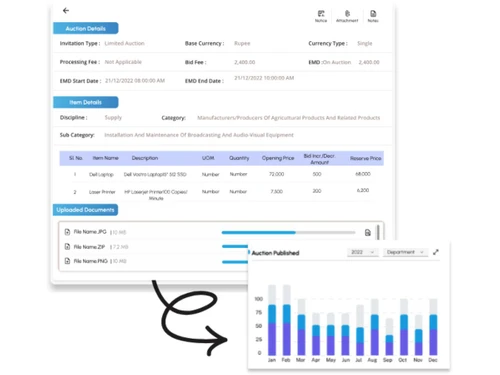Go back using the arrow icon
Screen dimensions: 500x375
[x=66, y=11]
